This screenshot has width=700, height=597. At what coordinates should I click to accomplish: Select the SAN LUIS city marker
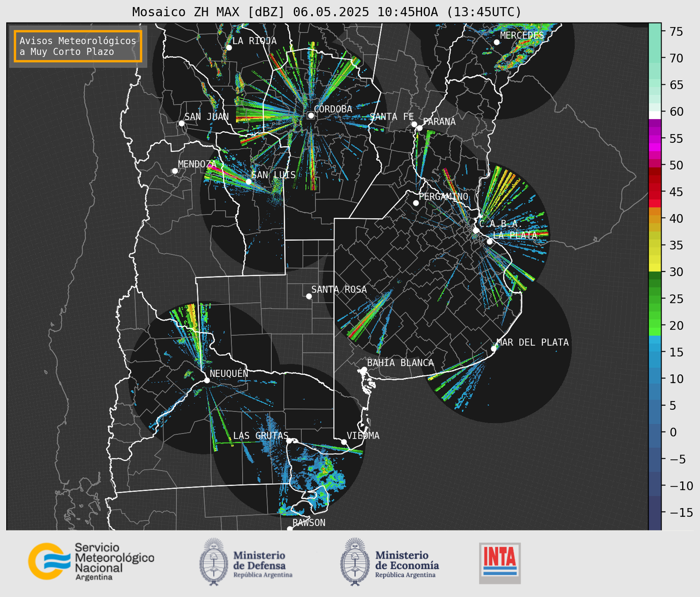tap(248, 181)
